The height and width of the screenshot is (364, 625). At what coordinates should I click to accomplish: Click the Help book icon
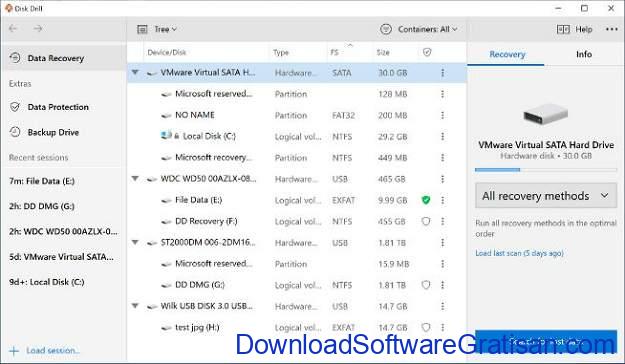point(563,29)
